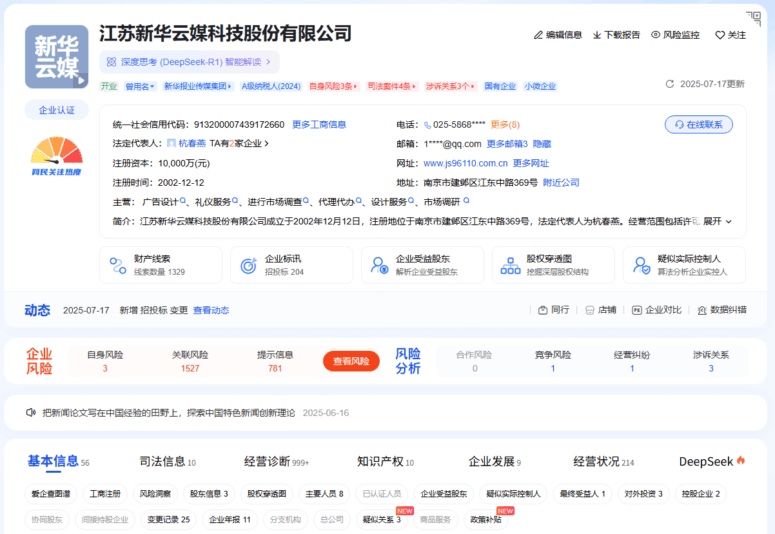Open the DeepSeek tab with flame icon
This screenshot has height=534, width=775.
click(712, 461)
